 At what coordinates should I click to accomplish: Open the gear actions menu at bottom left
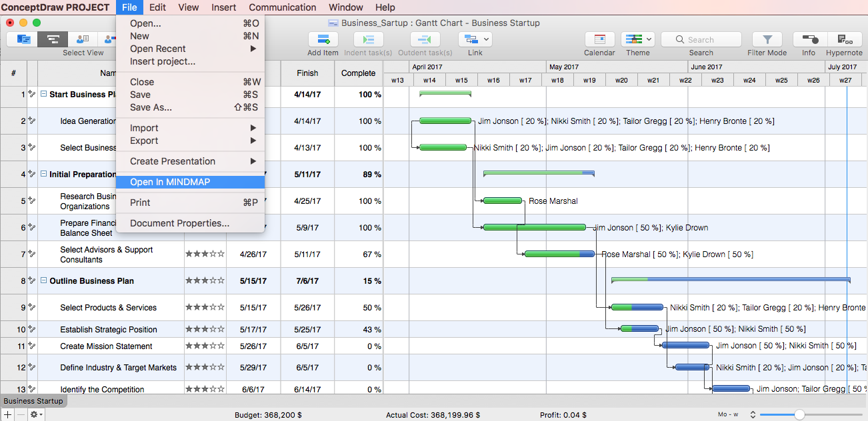point(36,414)
